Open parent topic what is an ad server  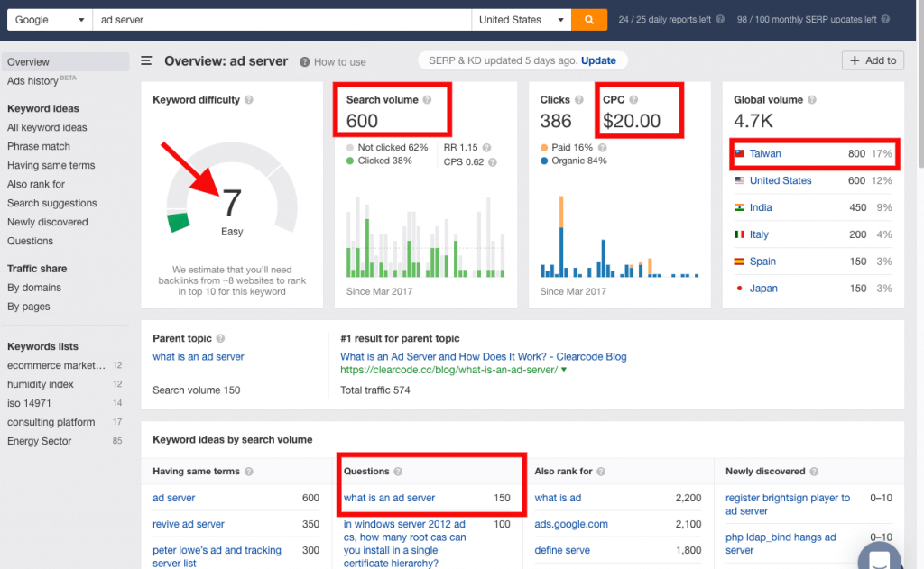tap(198, 356)
